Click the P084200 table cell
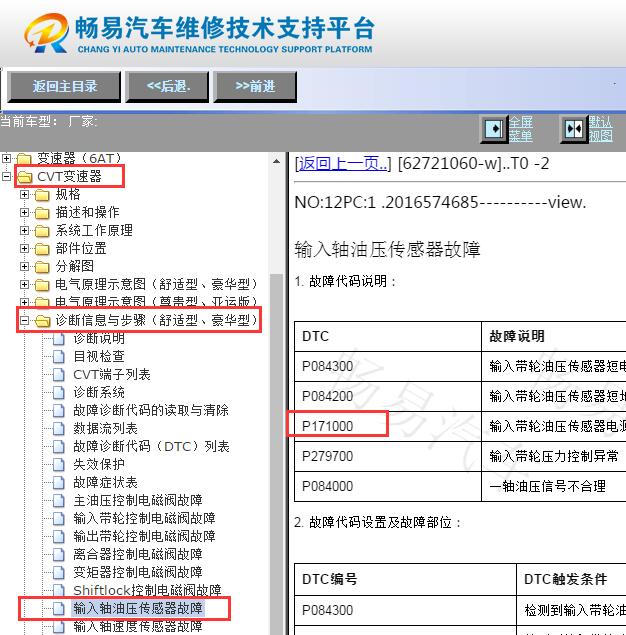The image size is (626, 635). click(388, 396)
